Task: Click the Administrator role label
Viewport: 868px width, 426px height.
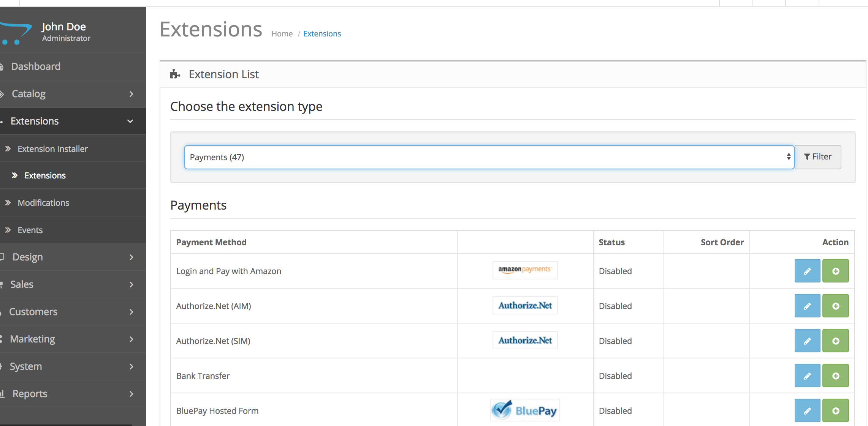Action: 66,38
